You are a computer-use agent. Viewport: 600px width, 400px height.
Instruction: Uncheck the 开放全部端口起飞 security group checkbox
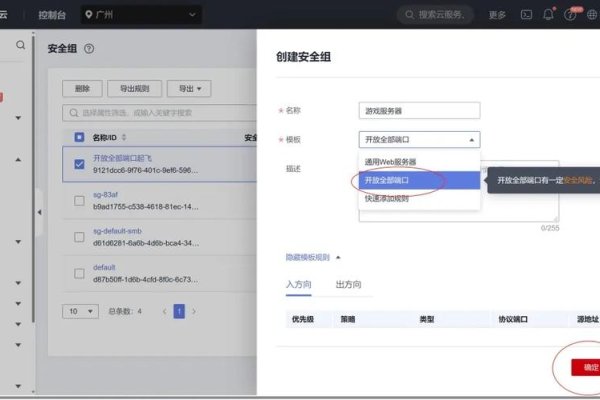pos(79,164)
